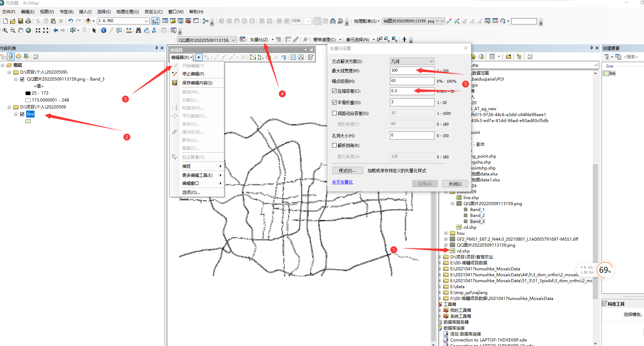Open the 文件(F) menu

[x=9, y=12]
